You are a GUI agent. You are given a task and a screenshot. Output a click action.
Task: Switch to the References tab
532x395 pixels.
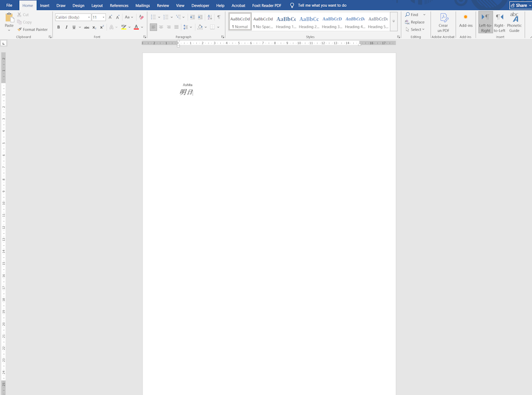click(119, 5)
